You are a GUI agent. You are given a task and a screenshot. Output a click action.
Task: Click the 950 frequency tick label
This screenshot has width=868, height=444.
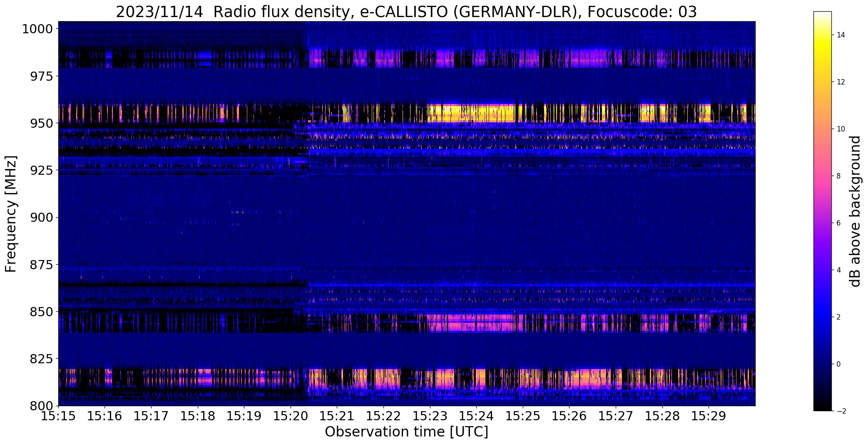(42, 124)
